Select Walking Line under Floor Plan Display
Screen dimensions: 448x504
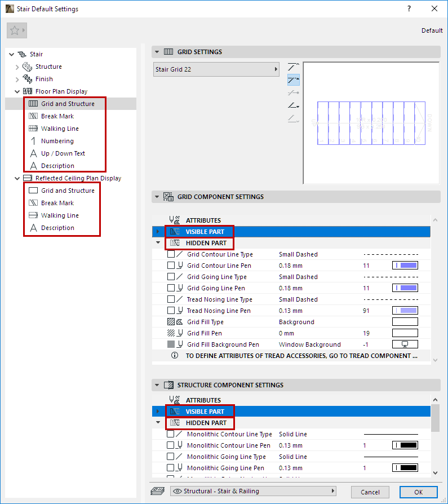tap(60, 129)
